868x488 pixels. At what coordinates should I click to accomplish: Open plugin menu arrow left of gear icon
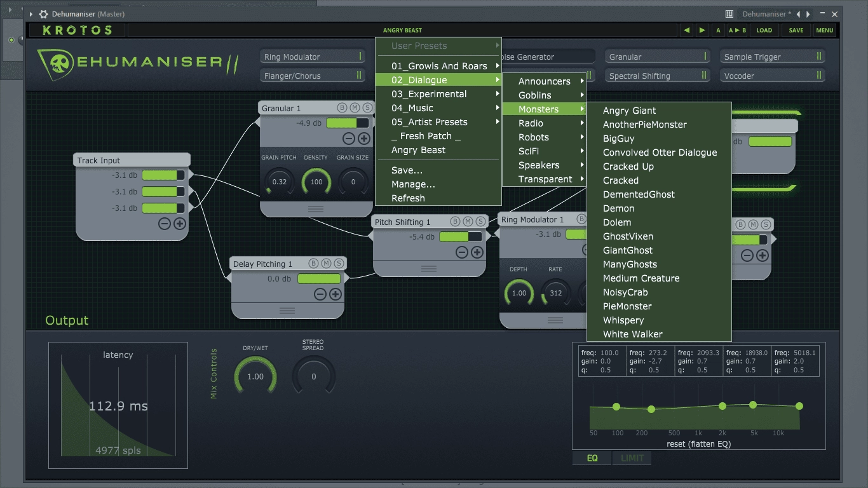click(31, 14)
